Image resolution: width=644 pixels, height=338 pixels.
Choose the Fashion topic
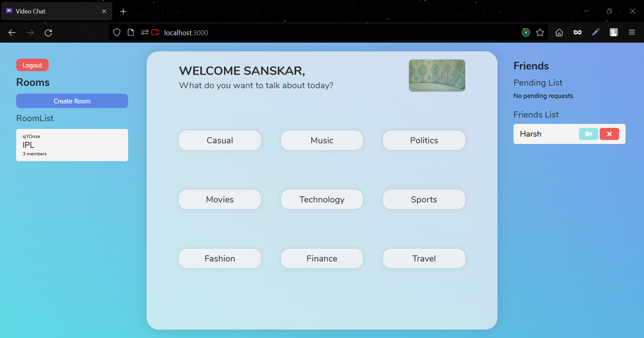click(220, 258)
